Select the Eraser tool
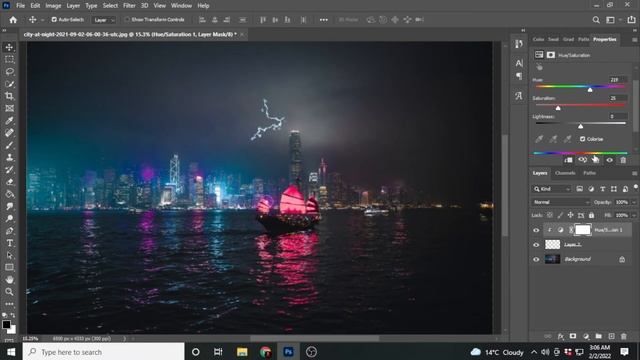 [x=9, y=182]
